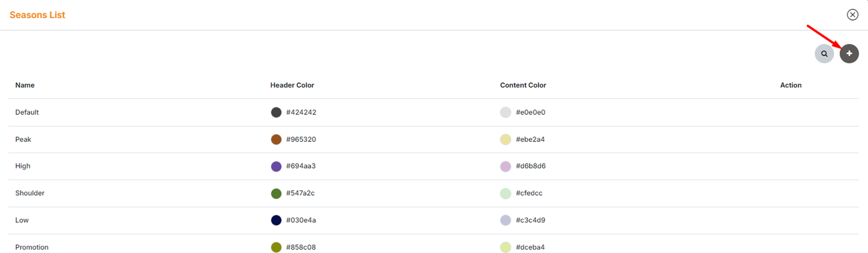Select the Low content color swatch
Viewport: 868px width, 253px height.
tap(506, 220)
